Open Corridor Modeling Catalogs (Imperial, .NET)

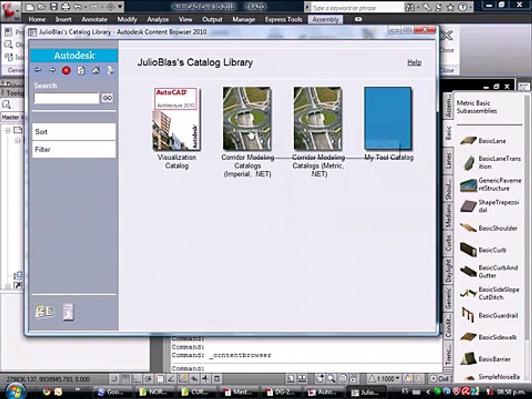tap(247, 119)
